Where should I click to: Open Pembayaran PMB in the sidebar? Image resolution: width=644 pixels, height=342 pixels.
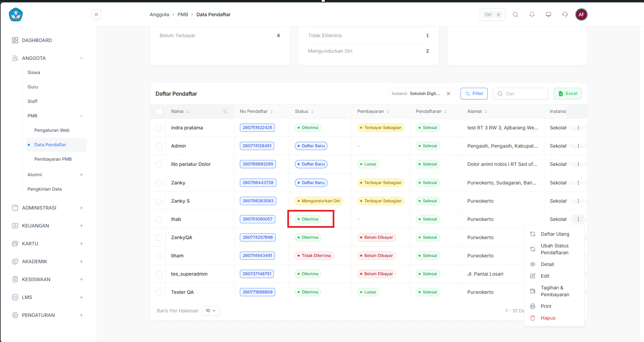53,159
